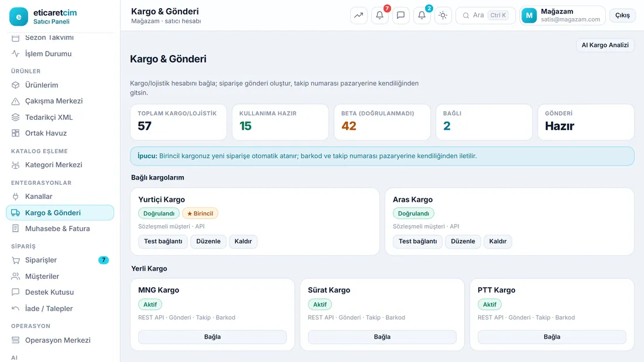The image size is (644, 362).
Task: Click the Birincil star badge
Action: pyautogui.click(x=200, y=213)
